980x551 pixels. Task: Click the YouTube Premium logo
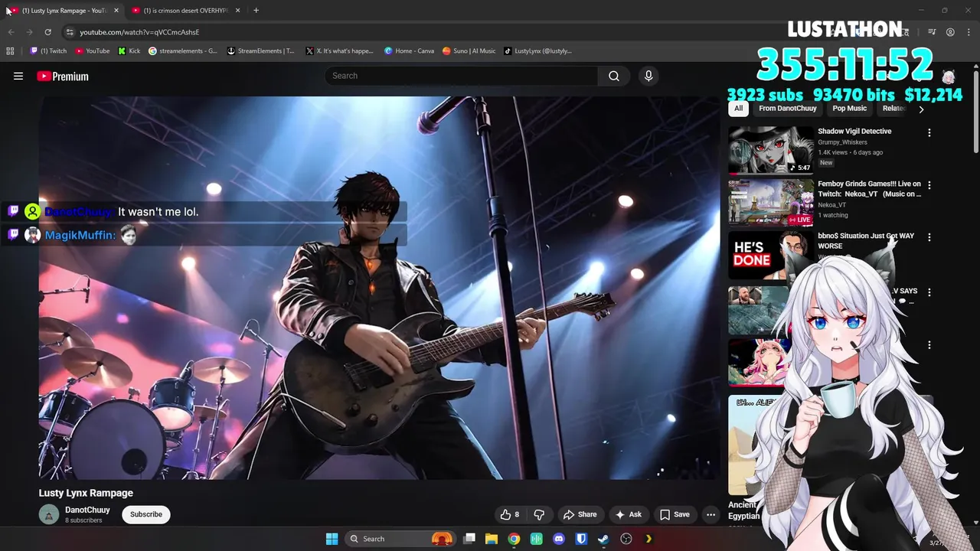(x=63, y=76)
